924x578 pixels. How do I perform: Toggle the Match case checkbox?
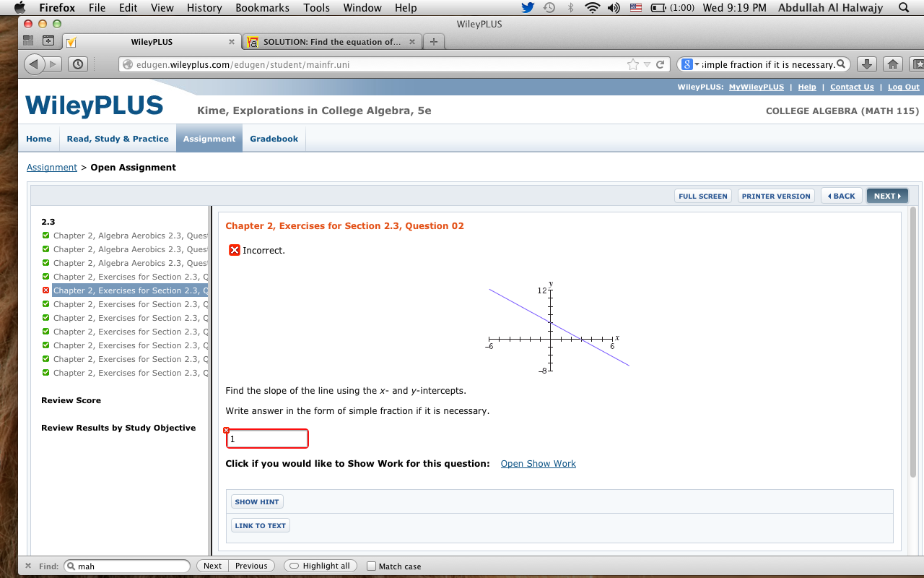[372, 566]
